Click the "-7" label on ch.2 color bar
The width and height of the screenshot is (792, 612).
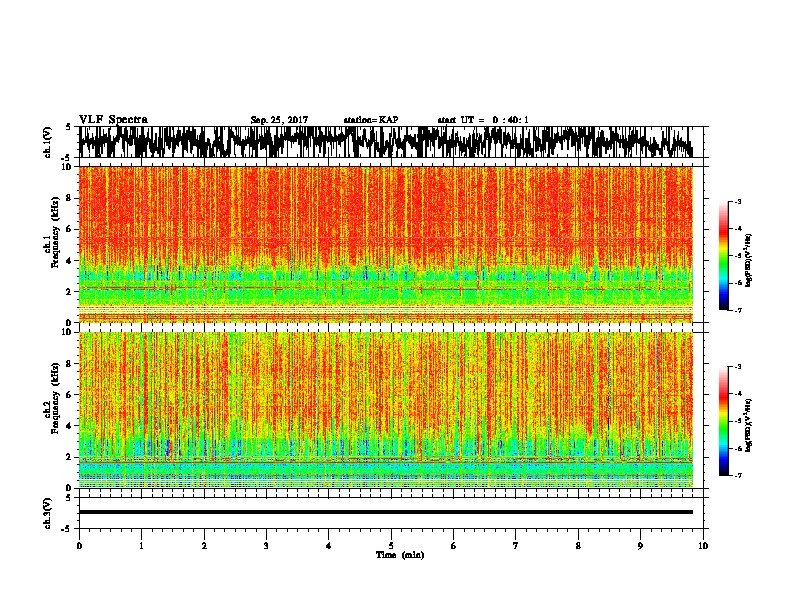click(x=737, y=475)
